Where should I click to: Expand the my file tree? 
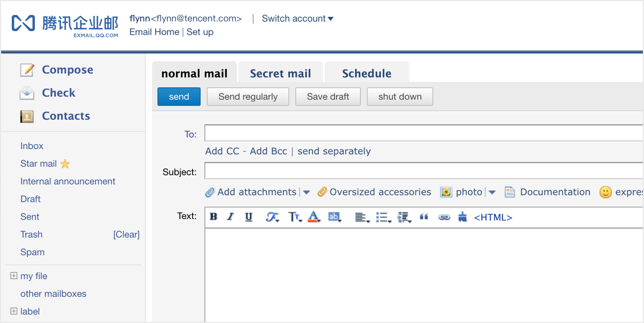point(14,276)
